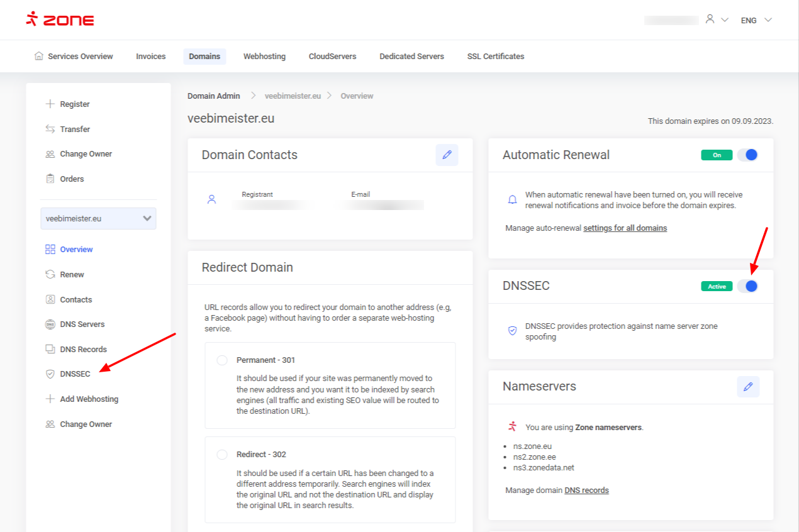Image resolution: width=799 pixels, height=532 pixels.
Task: Open DNSSEC from the sidebar
Action: click(75, 374)
